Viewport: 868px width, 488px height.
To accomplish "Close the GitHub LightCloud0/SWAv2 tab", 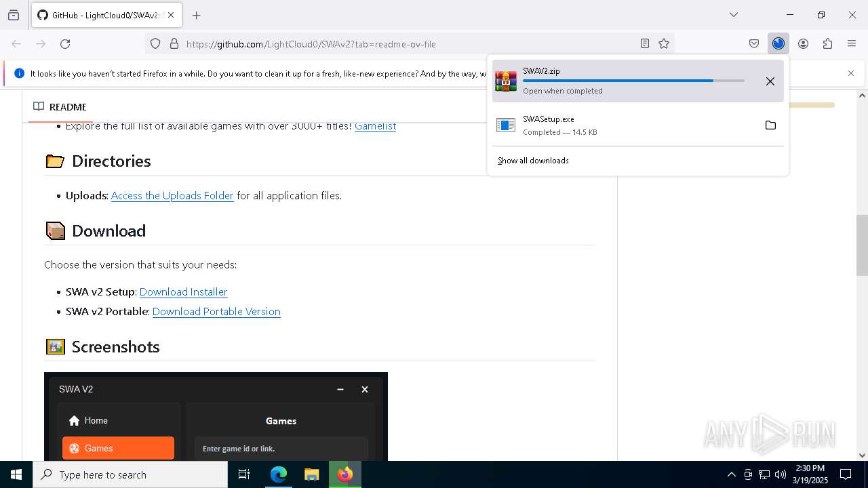I will 171,15.
